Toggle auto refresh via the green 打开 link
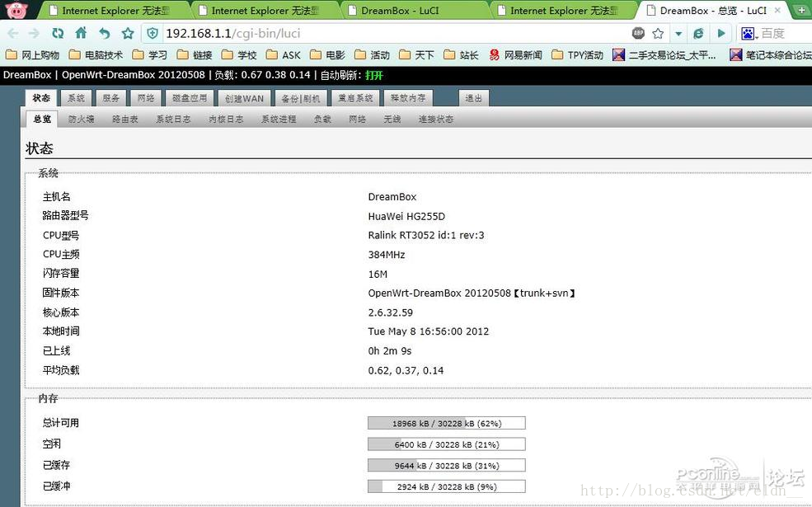The width and height of the screenshot is (812, 507). pyautogui.click(x=374, y=75)
